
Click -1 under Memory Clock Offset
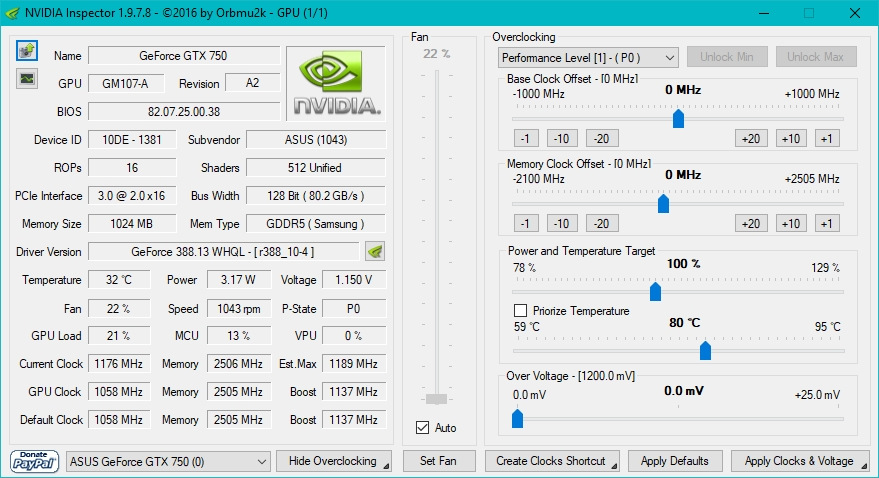point(526,224)
